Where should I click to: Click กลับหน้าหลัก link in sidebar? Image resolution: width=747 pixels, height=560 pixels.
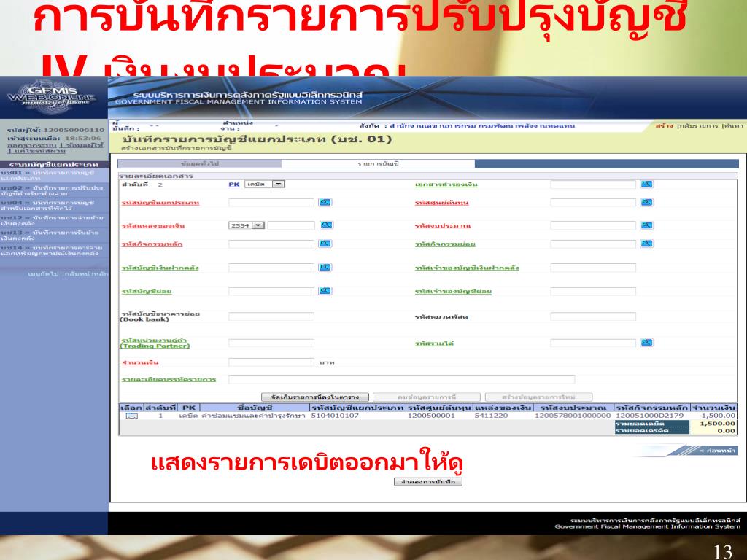click(x=86, y=274)
